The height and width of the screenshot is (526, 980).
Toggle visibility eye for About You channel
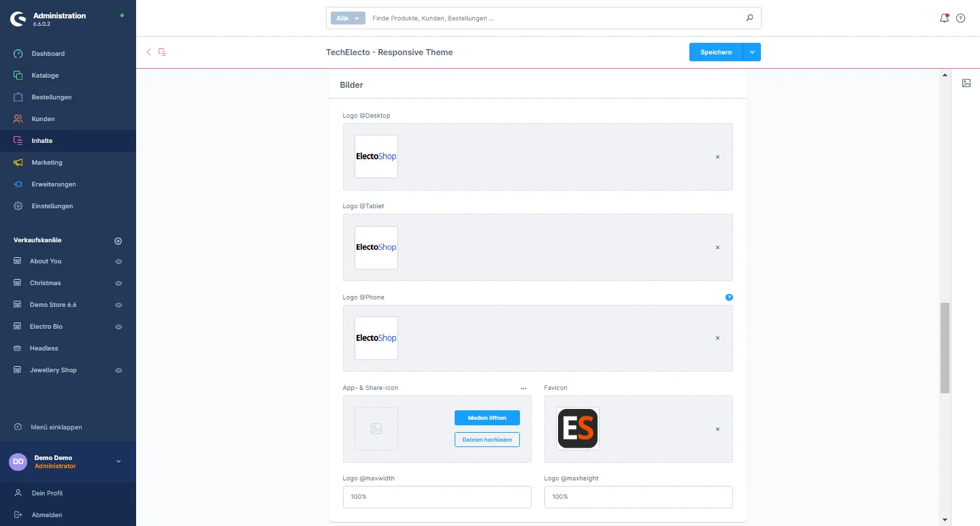(118, 261)
